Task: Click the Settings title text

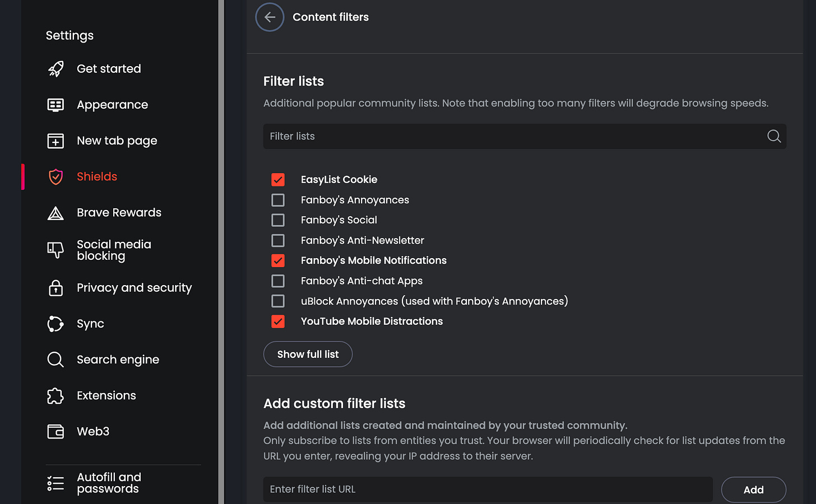Action: [x=69, y=35]
